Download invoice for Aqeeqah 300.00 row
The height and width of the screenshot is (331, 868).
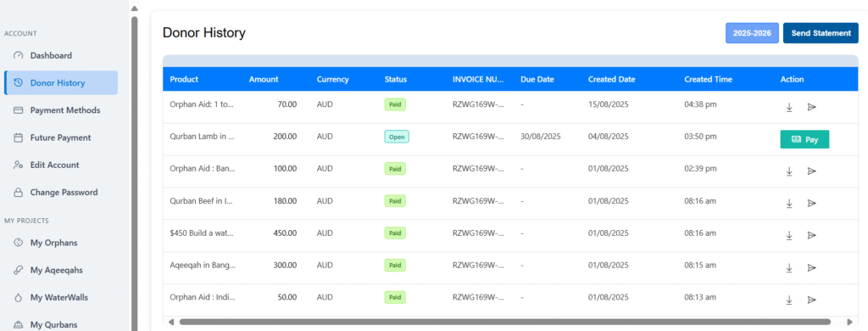(789, 268)
